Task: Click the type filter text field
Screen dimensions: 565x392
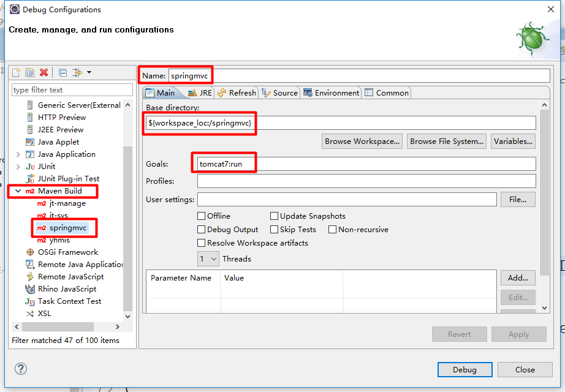Action: click(72, 89)
